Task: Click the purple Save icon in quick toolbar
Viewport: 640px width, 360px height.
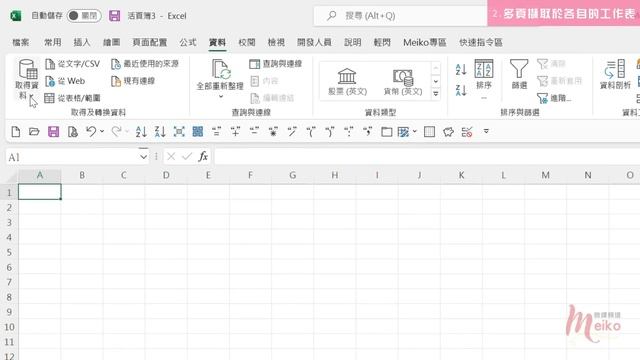Action: [x=53, y=132]
